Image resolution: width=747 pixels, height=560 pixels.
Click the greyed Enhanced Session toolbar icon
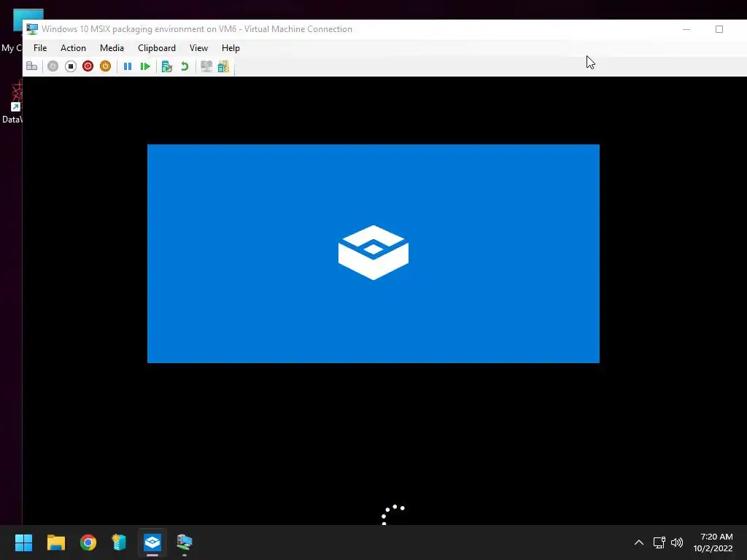(206, 66)
